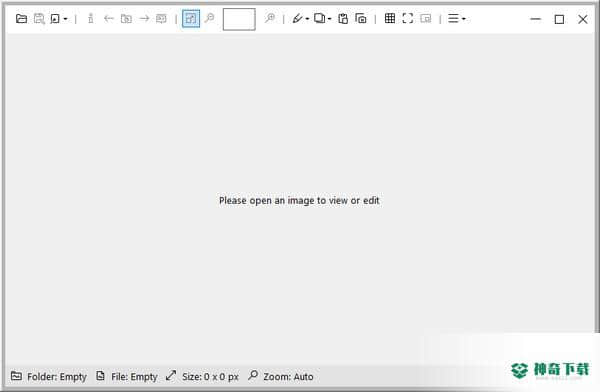This screenshot has height=392, width=600.
Task: Click the open folder icon in toolbar
Action: point(21,18)
